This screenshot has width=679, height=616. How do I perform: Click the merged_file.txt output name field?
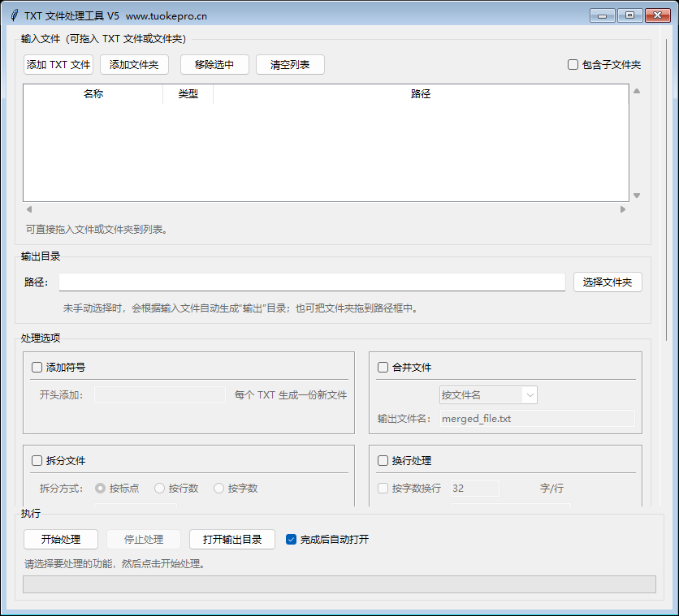(538, 419)
